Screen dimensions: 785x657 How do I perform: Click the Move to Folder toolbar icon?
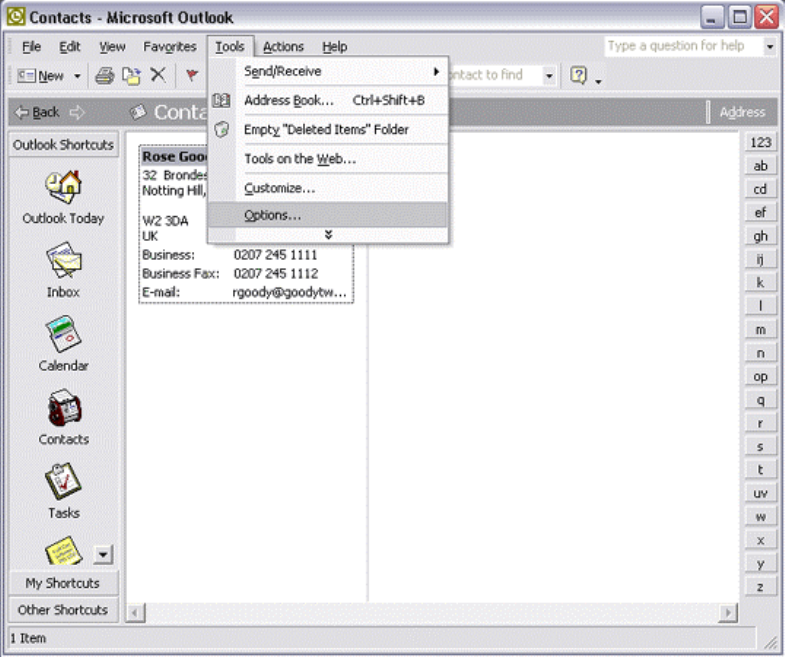[132, 76]
